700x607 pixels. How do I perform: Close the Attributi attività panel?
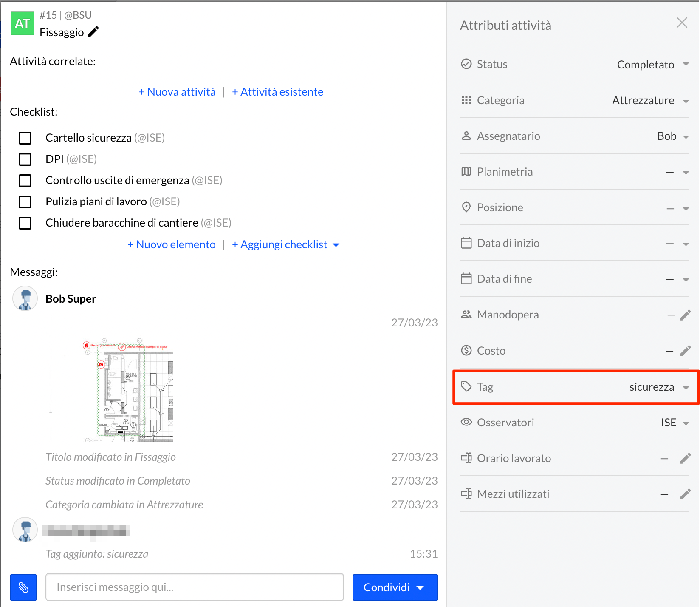(x=682, y=23)
